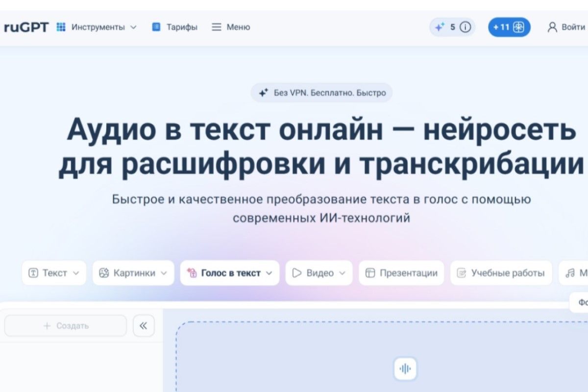
Task: Click the blue +11 bonus badge icon
Action: click(x=519, y=27)
